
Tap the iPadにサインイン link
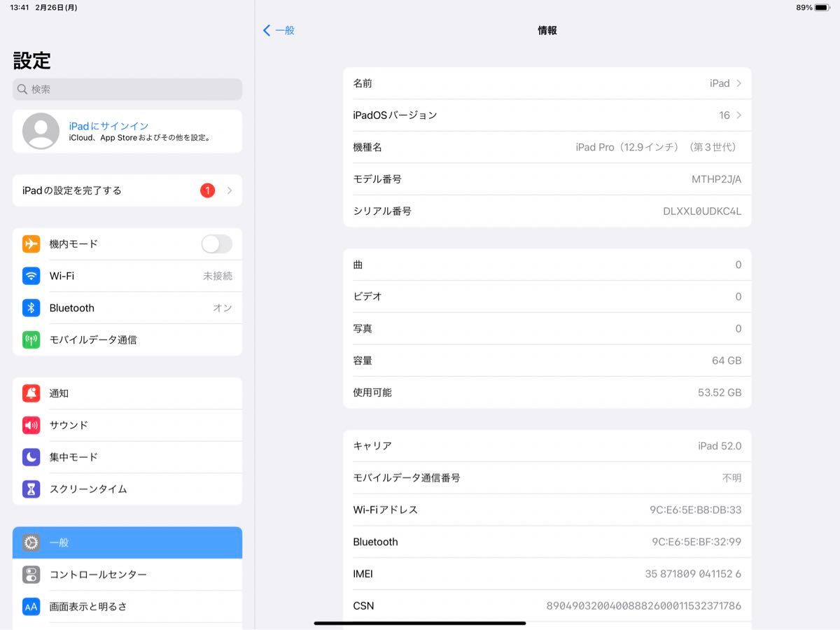pos(108,126)
